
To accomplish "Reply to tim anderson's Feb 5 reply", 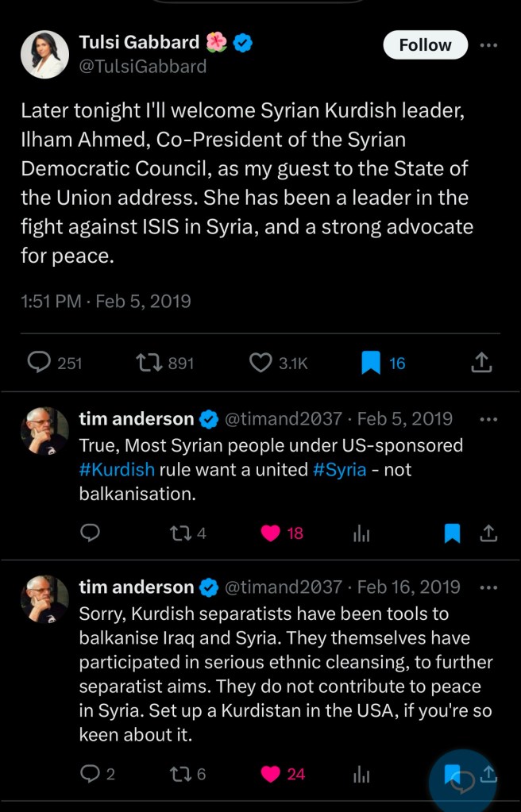I will pyautogui.click(x=90, y=533).
